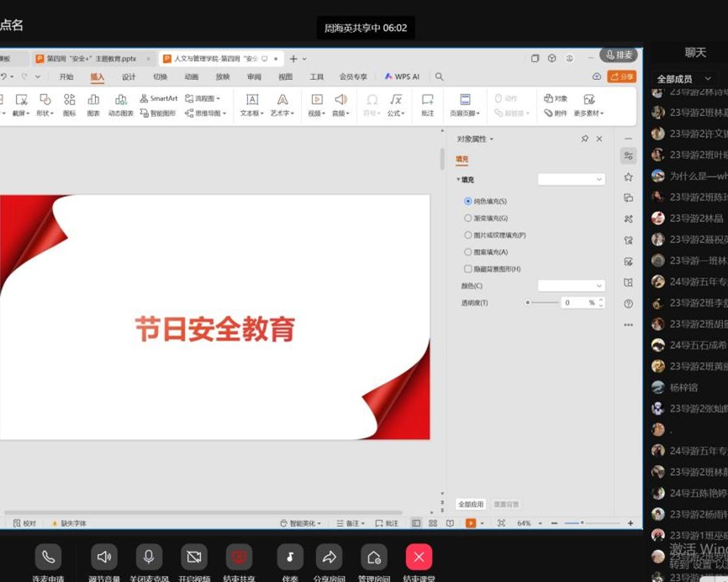The height and width of the screenshot is (582, 728).
Task: Select the 渐变填充(G) radio option
Action: tap(468, 219)
